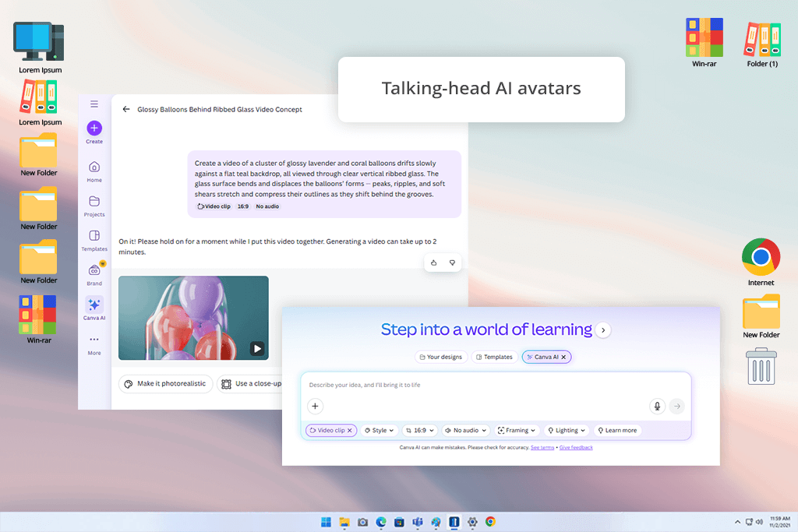The image size is (798, 532).
Task: Click the Lorem Ipsum binders desktop icon
Action: click(40, 104)
